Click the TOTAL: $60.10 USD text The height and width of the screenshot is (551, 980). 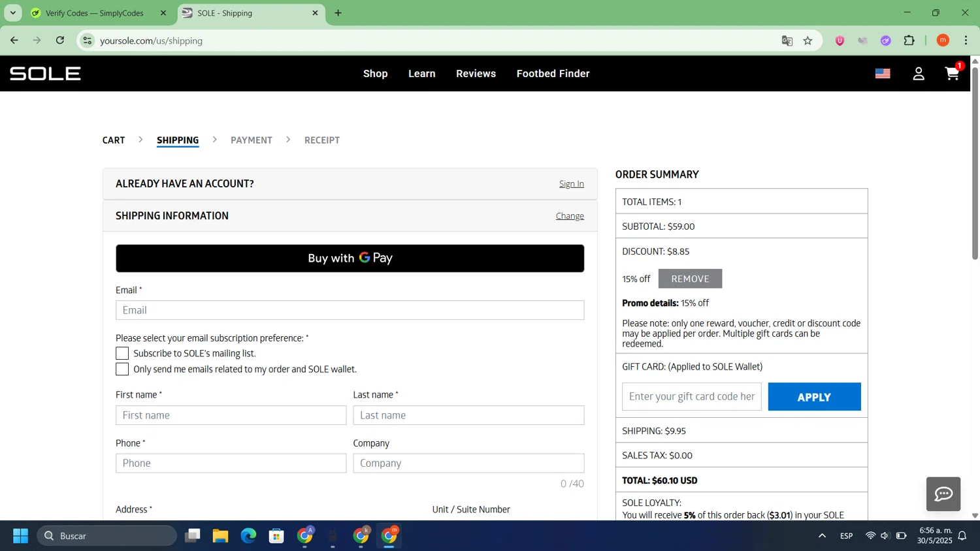click(660, 480)
